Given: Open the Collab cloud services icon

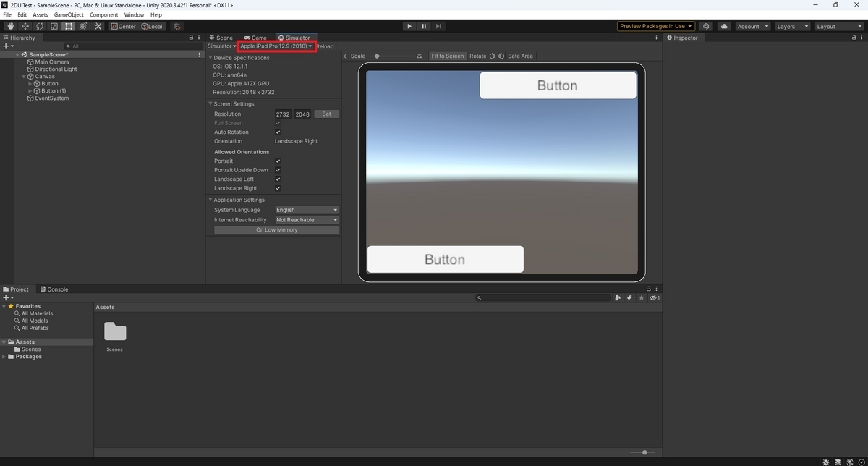Looking at the screenshot, I should coord(724,26).
